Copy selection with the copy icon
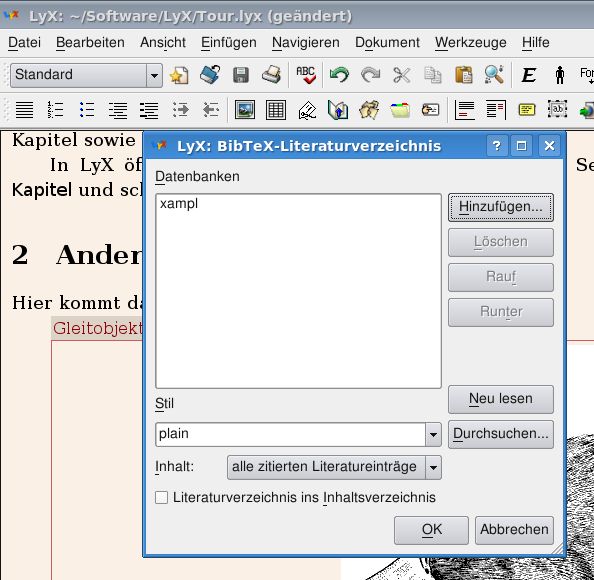This screenshot has height=580, width=594. [433, 75]
